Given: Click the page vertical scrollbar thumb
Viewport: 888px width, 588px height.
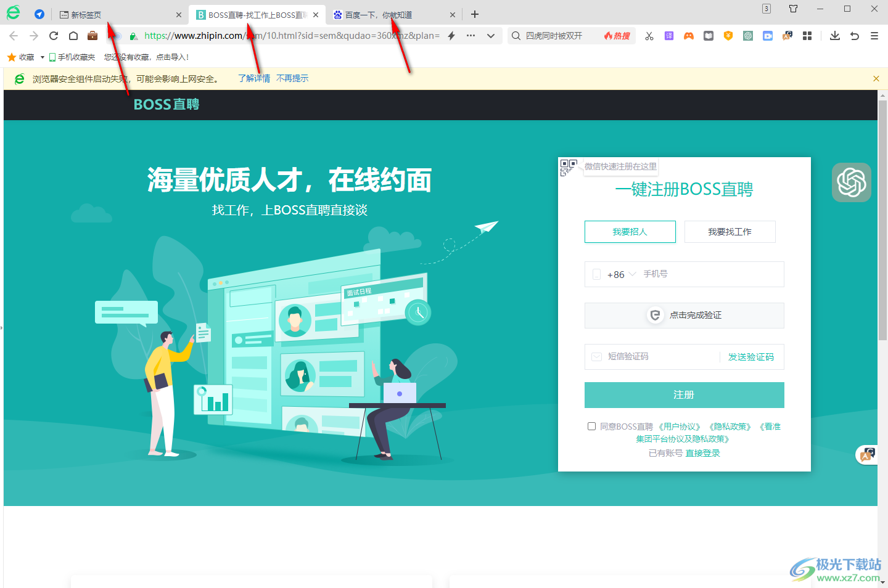Looking at the screenshot, I should pyautogui.click(x=882, y=219).
